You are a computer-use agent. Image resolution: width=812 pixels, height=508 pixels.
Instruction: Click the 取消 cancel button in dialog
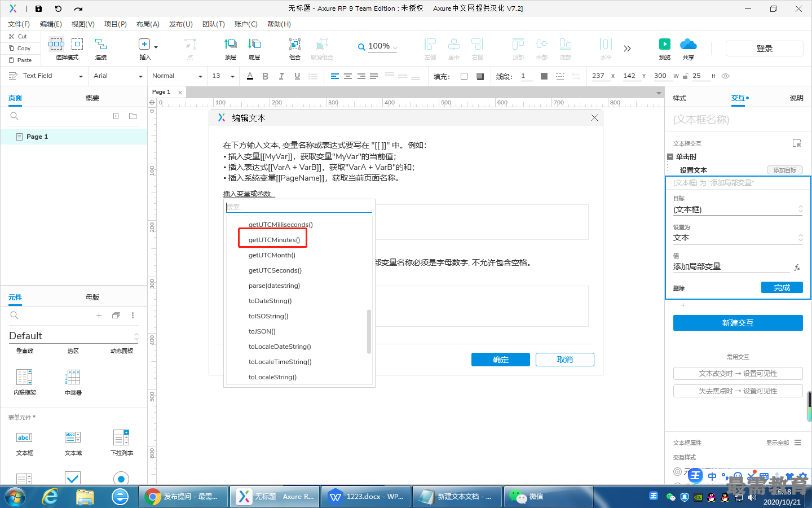tap(565, 360)
